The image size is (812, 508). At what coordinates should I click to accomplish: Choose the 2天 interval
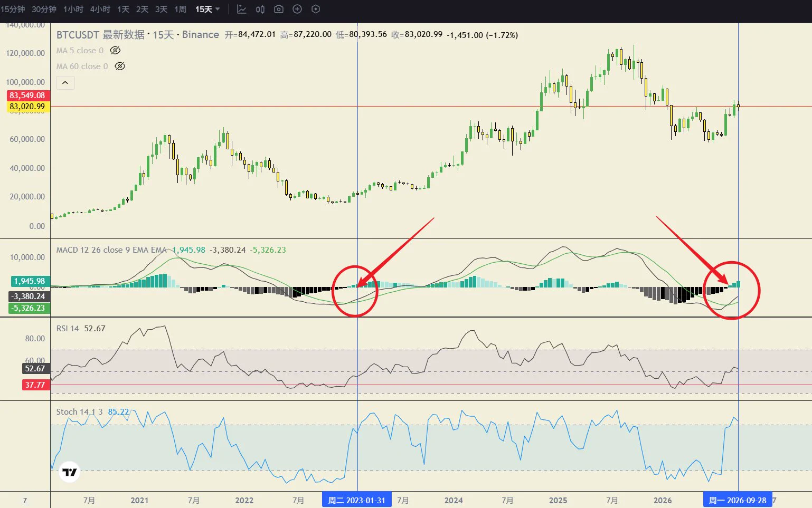tap(143, 9)
